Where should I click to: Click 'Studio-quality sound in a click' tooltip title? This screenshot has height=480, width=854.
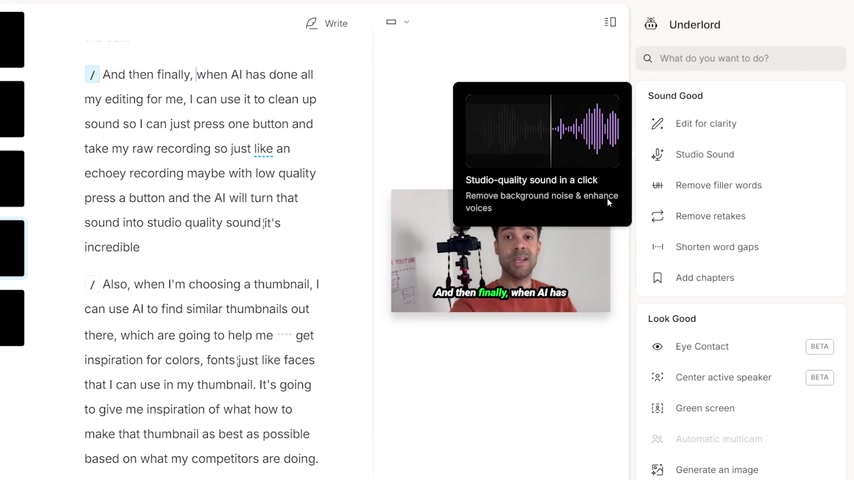click(x=531, y=180)
